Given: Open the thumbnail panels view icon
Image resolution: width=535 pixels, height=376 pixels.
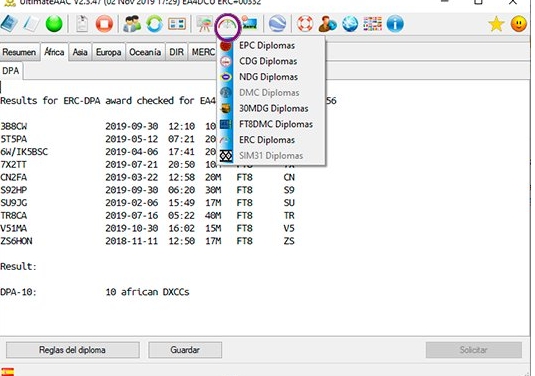Looking at the screenshot, I should coord(177,24).
